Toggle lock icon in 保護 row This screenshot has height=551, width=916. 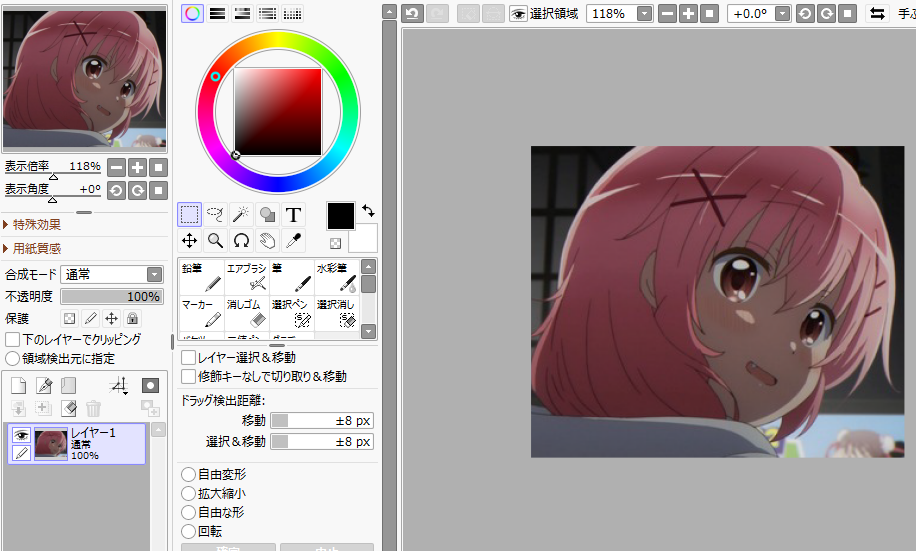133,318
